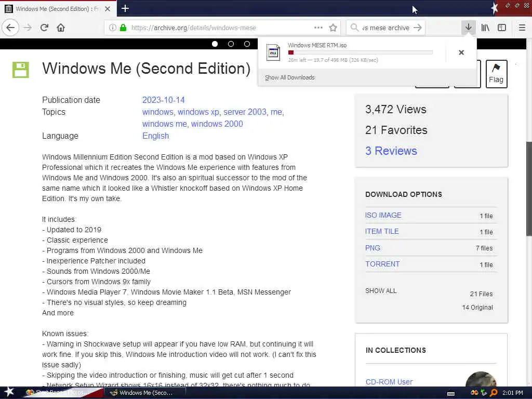Open the English language link

155,136
